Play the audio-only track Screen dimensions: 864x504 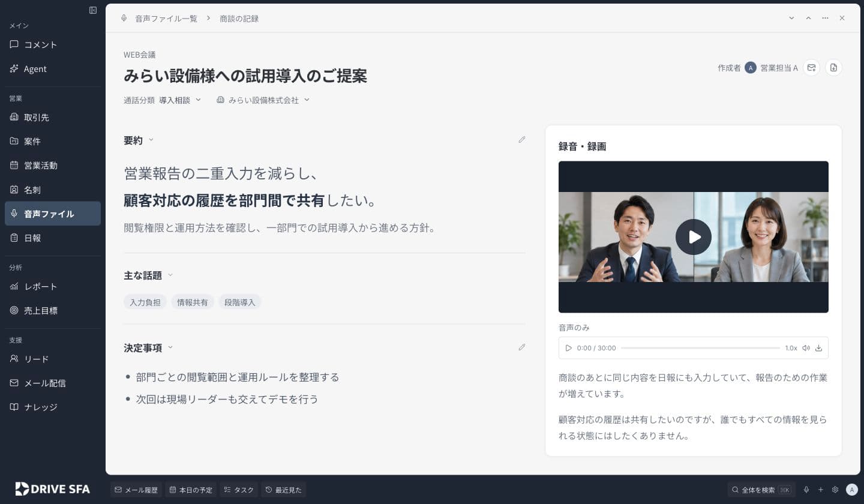568,348
